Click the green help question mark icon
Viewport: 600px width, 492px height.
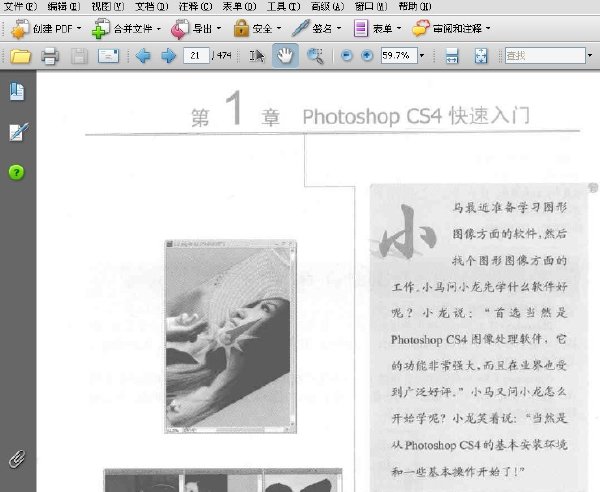point(16,173)
